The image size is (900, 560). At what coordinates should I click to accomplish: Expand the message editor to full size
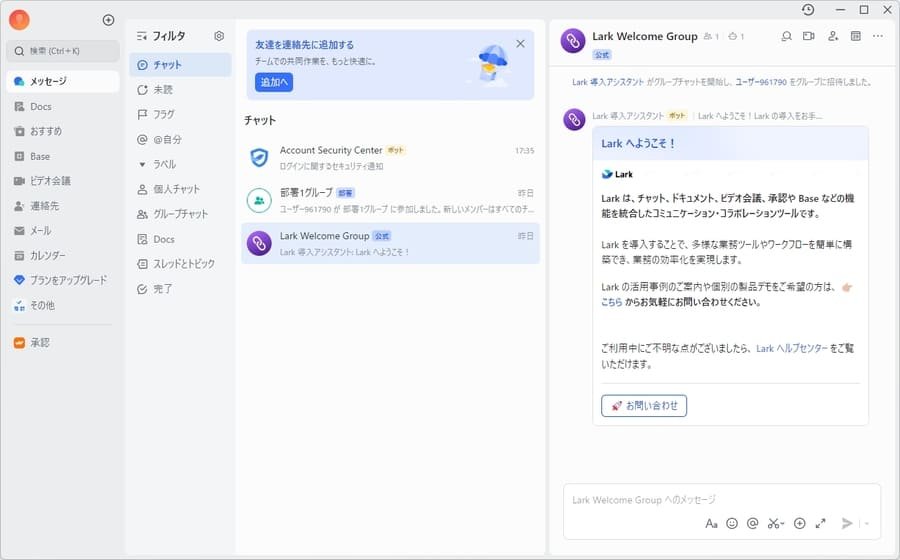tap(821, 523)
